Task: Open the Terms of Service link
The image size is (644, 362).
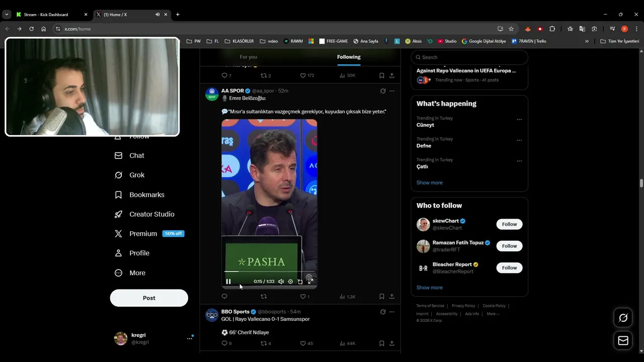Action: (430, 306)
